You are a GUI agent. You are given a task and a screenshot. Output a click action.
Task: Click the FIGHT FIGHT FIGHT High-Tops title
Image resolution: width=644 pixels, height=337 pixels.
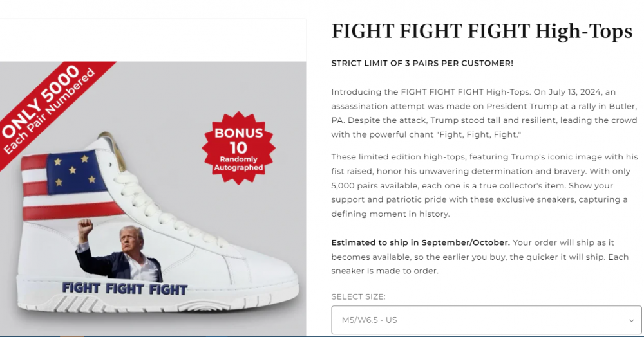(482, 32)
